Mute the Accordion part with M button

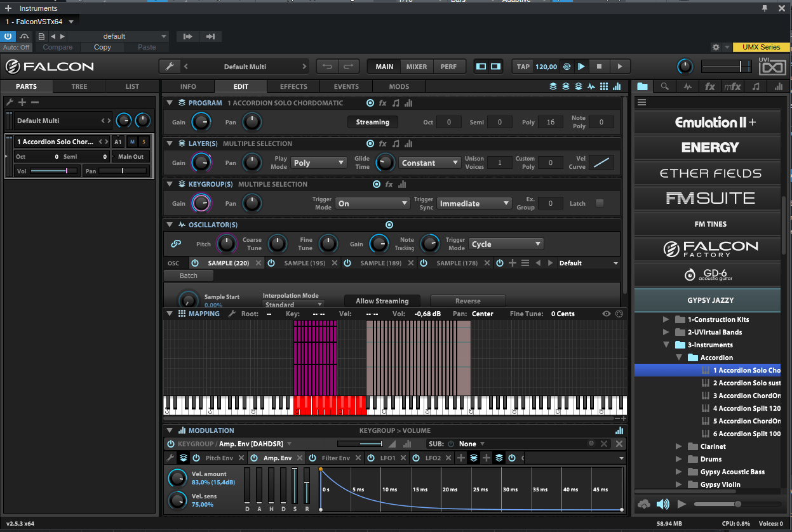[x=132, y=142]
